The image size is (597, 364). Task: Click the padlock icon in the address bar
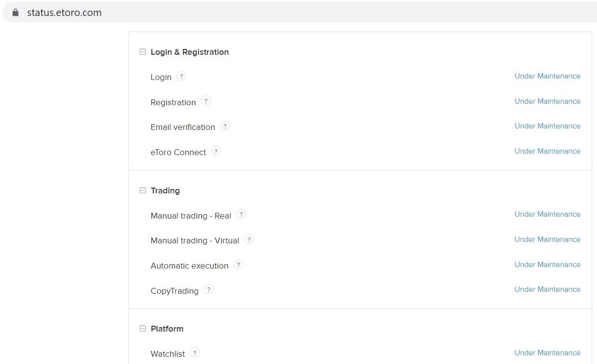pyautogui.click(x=16, y=13)
